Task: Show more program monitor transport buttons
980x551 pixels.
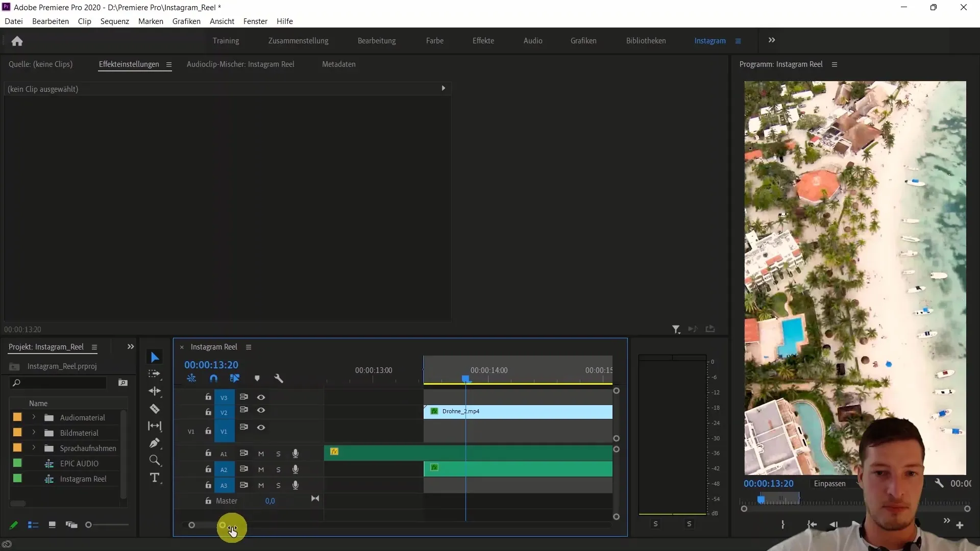Action: click(x=946, y=521)
